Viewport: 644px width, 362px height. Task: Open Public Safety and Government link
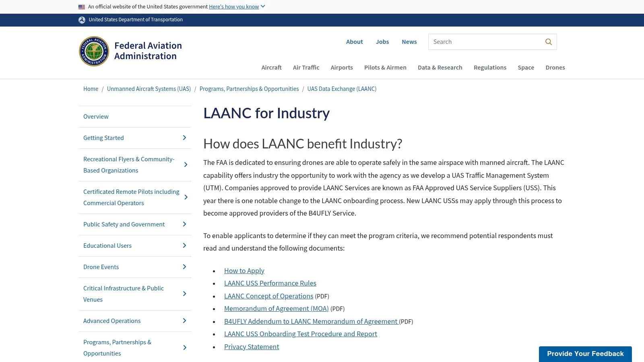point(124,224)
